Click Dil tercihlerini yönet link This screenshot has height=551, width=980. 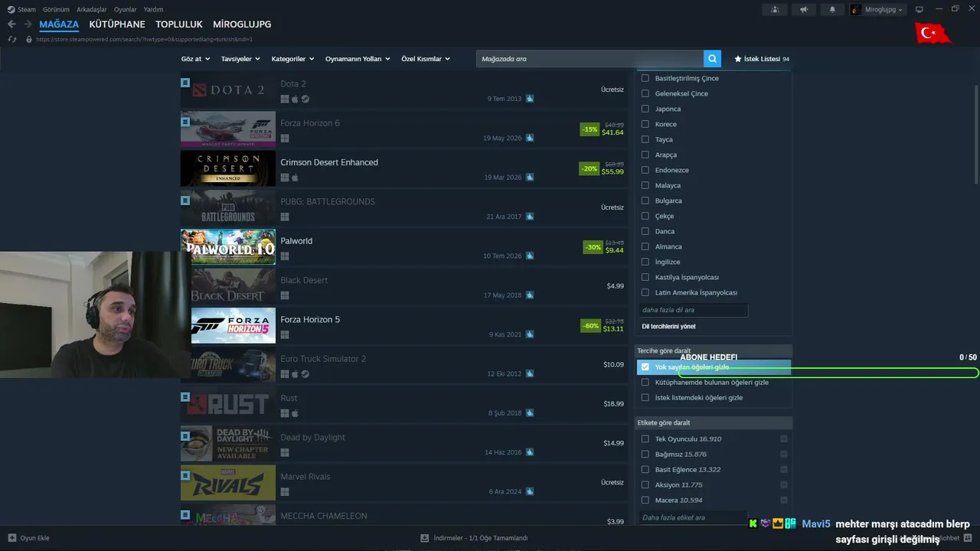[668, 327]
